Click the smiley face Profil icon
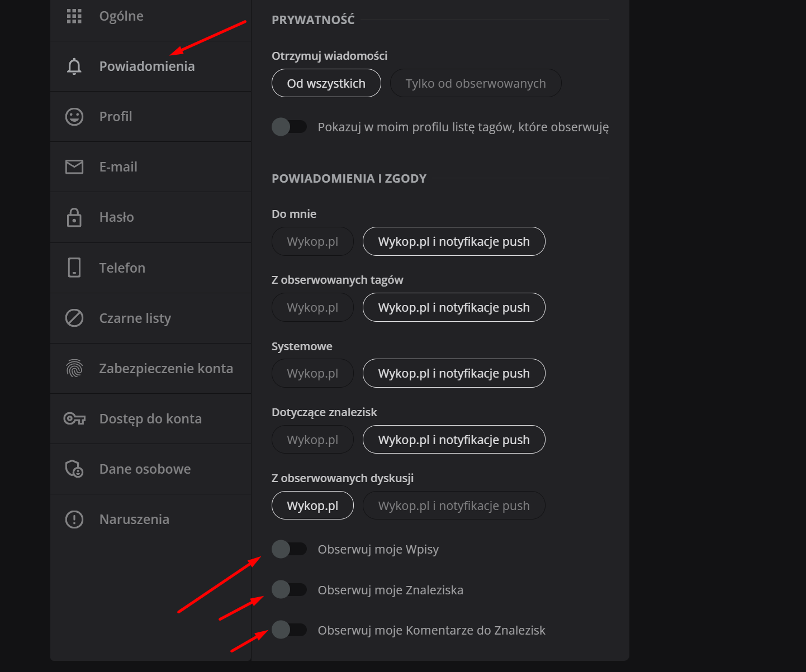 [x=74, y=117]
